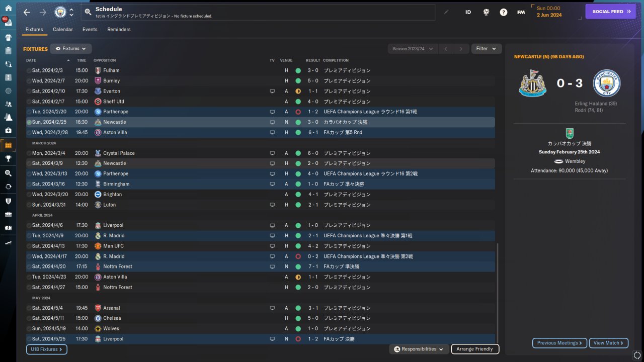Open the Training cones icon in sidebar
Image resolution: width=644 pixels, height=362 pixels.
point(8,117)
